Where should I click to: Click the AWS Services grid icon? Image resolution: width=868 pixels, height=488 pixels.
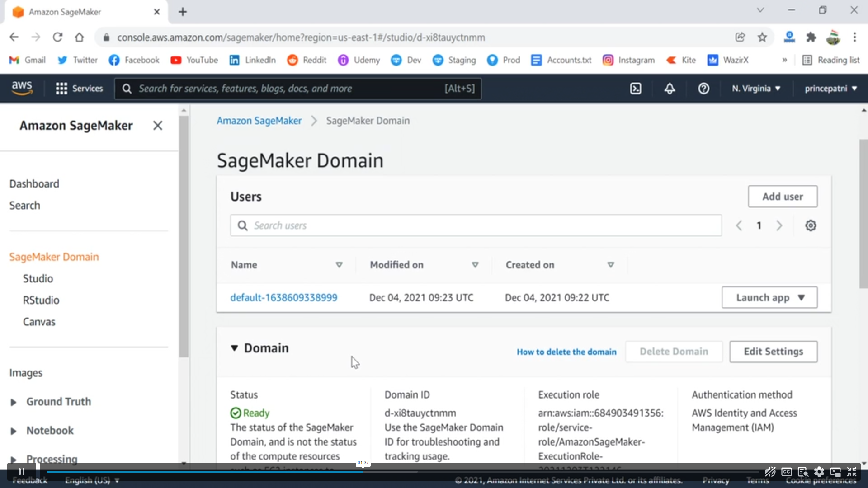[61, 88]
